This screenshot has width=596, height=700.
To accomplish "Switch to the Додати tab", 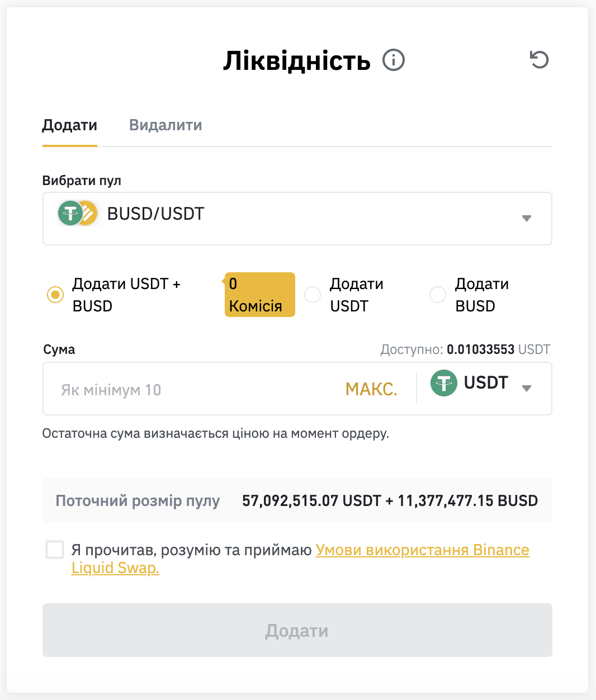I will [x=70, y=125].
